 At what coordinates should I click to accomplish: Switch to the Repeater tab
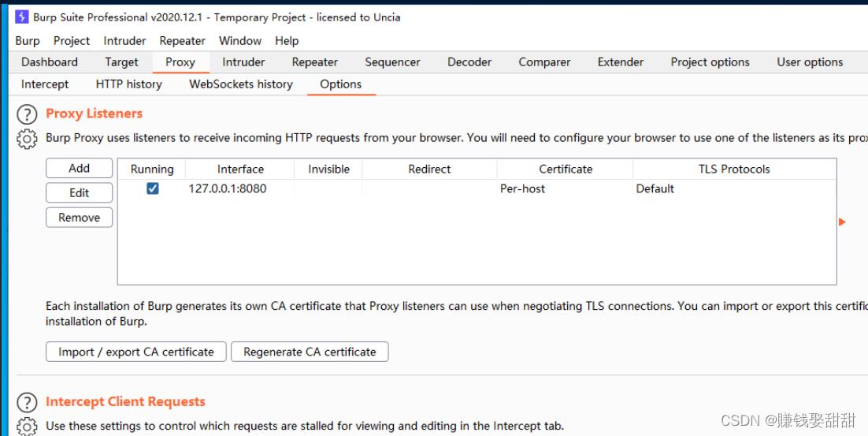[x=314, y=62]
